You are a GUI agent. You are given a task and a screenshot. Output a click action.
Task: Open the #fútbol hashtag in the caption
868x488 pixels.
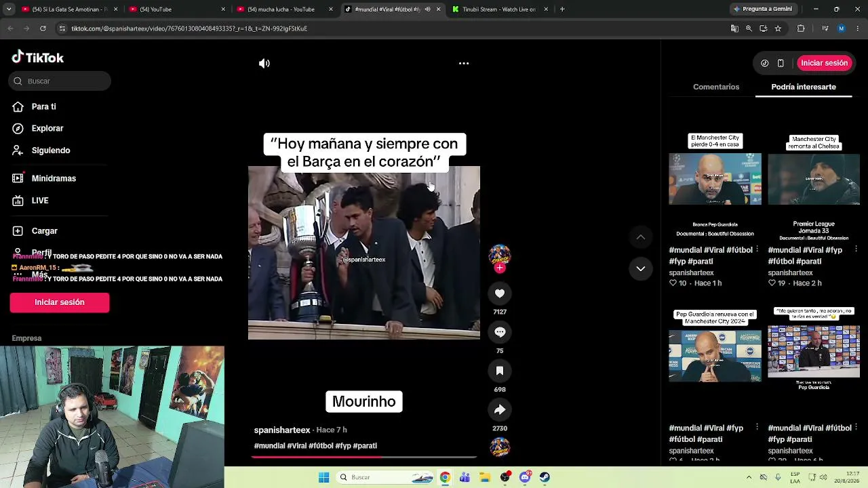point(321,446)
